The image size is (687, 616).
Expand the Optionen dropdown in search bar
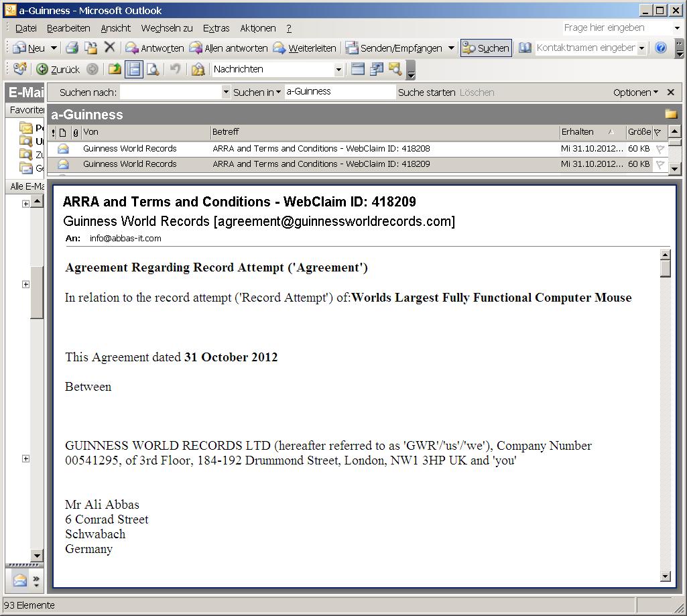coord(635,93)
